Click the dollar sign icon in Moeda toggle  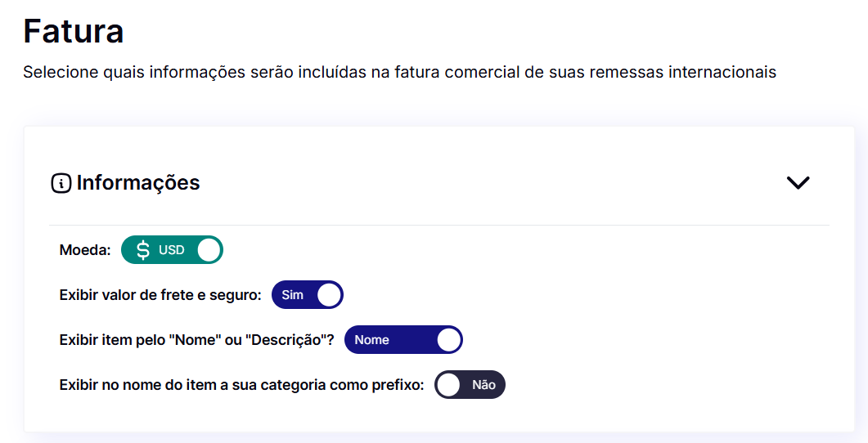pos(142,250)
